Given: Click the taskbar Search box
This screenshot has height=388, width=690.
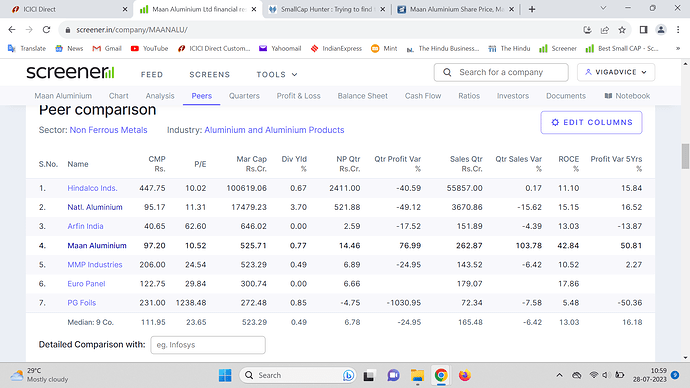Looking at the screenshot, I should (x=298, y=375).
